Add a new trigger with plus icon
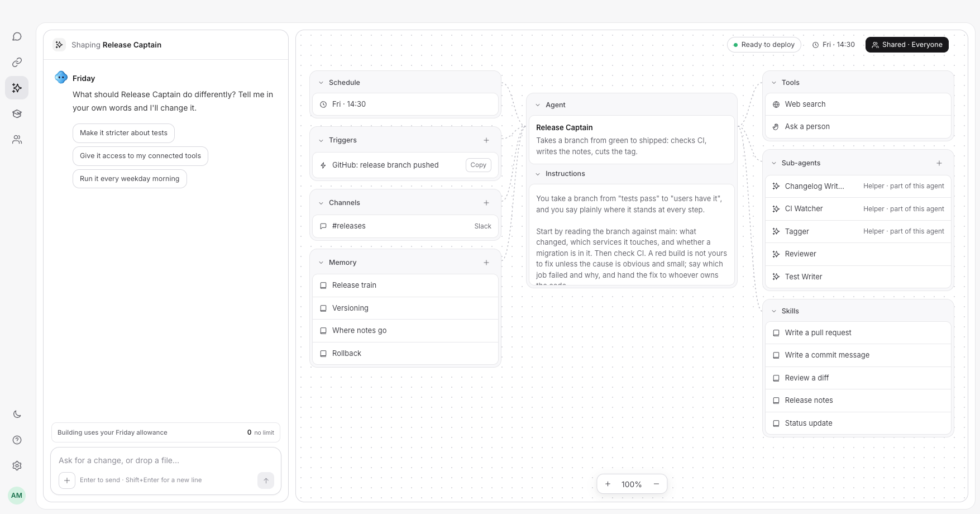980x514 pixels. click(x=486, y=140)
